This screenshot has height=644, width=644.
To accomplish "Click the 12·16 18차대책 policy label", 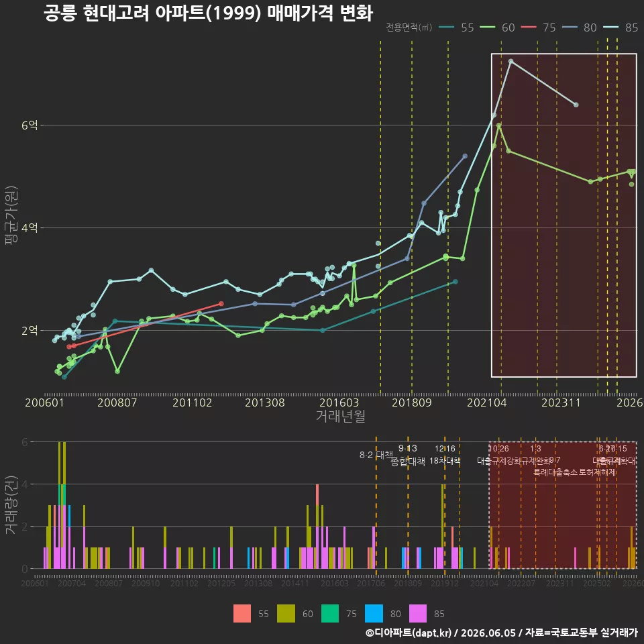I will tap(445, 455).
